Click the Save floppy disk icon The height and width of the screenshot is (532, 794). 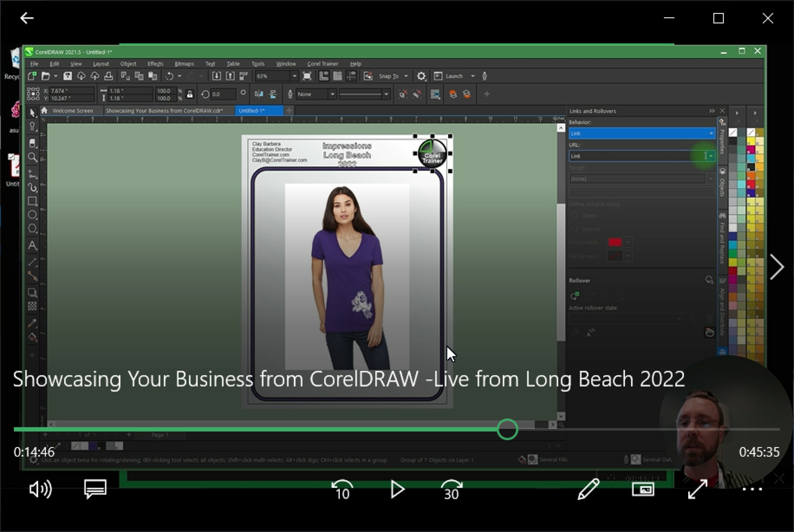tap(68, 76)
